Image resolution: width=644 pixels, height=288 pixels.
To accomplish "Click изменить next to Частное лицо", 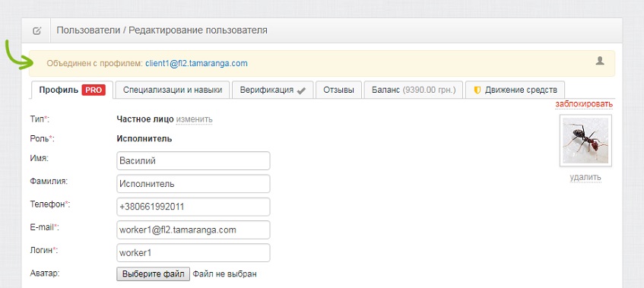I will [x=195, y=119].
